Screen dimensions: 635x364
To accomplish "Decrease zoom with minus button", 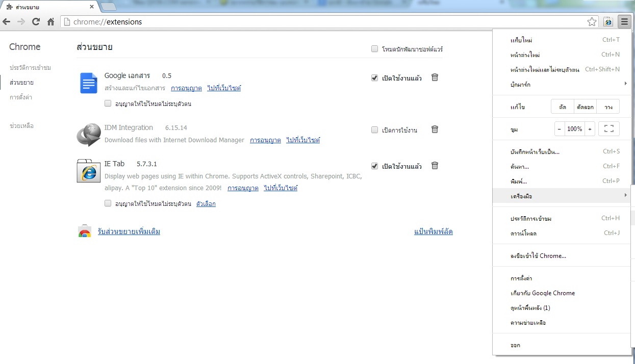I will [560, 129].
